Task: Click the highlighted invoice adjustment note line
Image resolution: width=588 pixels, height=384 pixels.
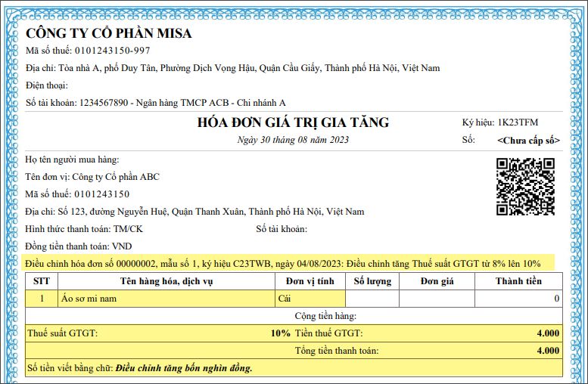Action: click(x=283, y=264)
